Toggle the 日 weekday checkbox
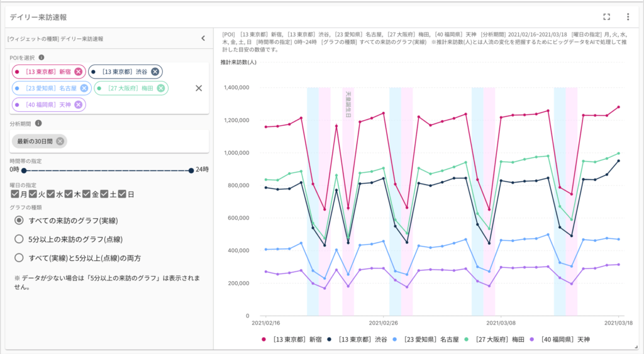This screenshot has width=644, height=354. pyautogui.click(x=122, y=194)
